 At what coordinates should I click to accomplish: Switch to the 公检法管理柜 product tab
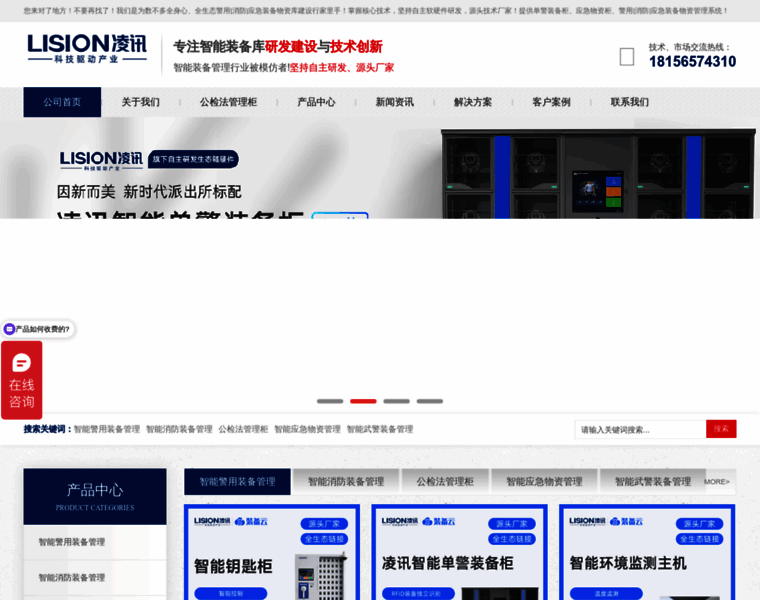click(x=445, y=482)
